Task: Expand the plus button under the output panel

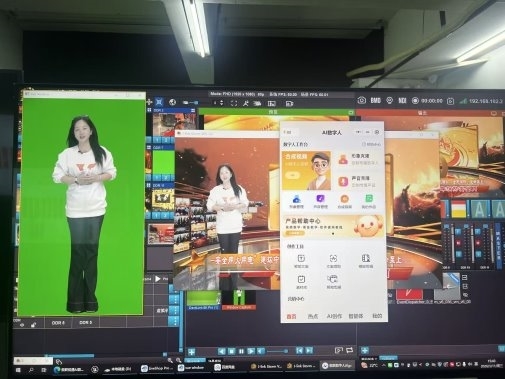Action: point(365,350)
